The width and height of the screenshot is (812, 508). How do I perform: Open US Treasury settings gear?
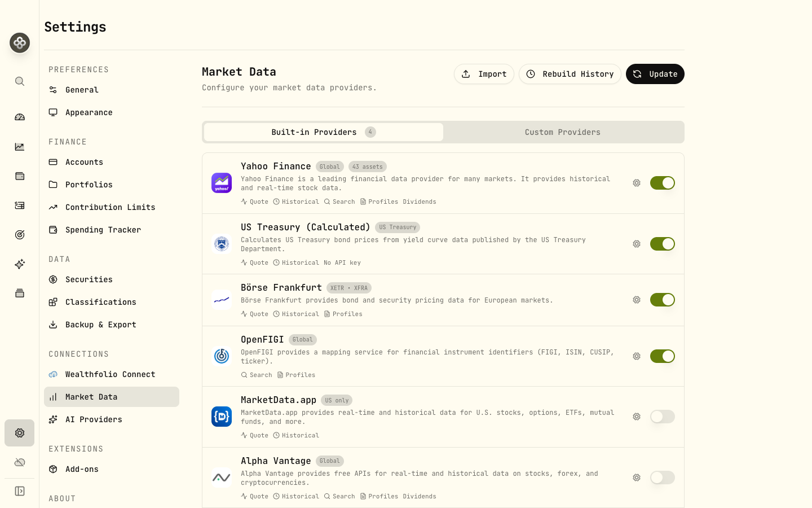tap(637, 244)
